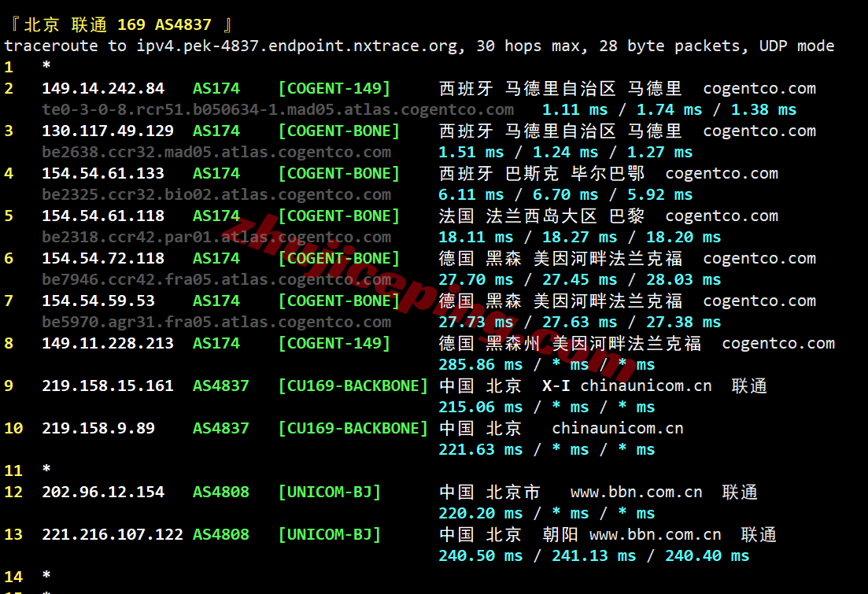Screen dimensions: 868x594
Task: Click [UNICOM-BJ] tag on hop 12
Action: (330, 493)
